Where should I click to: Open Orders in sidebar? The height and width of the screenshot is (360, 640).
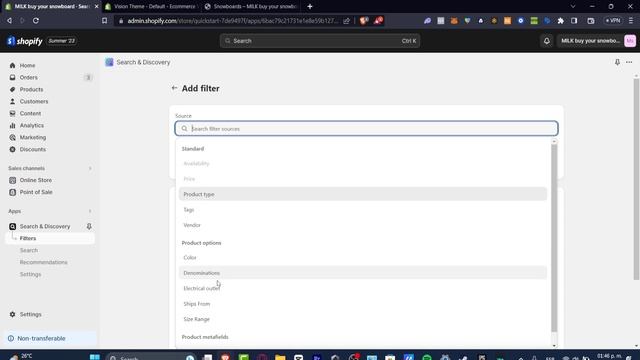point(29,78)
